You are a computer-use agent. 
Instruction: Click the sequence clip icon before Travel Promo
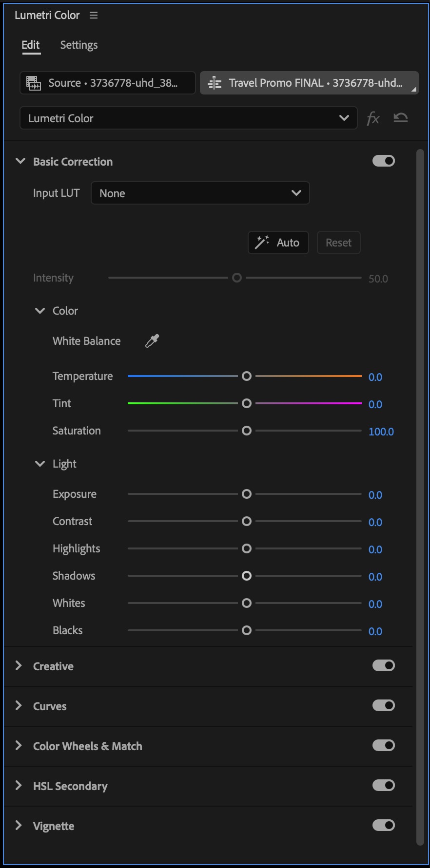pos(215,83)
